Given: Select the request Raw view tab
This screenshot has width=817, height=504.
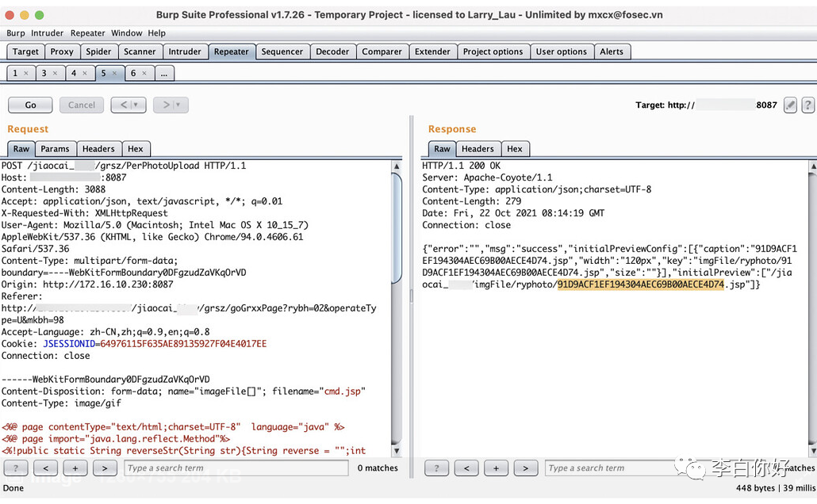Looking at the screenshot, I should pyautogui.click(x=21, y=149).
